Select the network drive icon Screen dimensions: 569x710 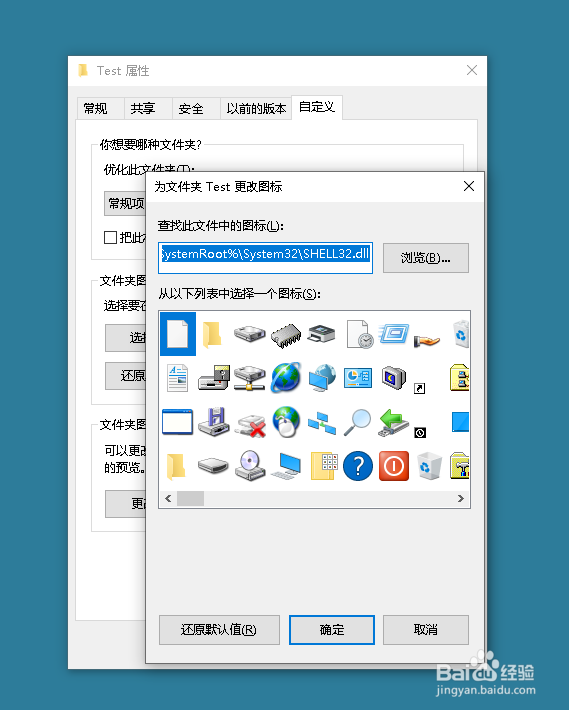coord(249,378)
